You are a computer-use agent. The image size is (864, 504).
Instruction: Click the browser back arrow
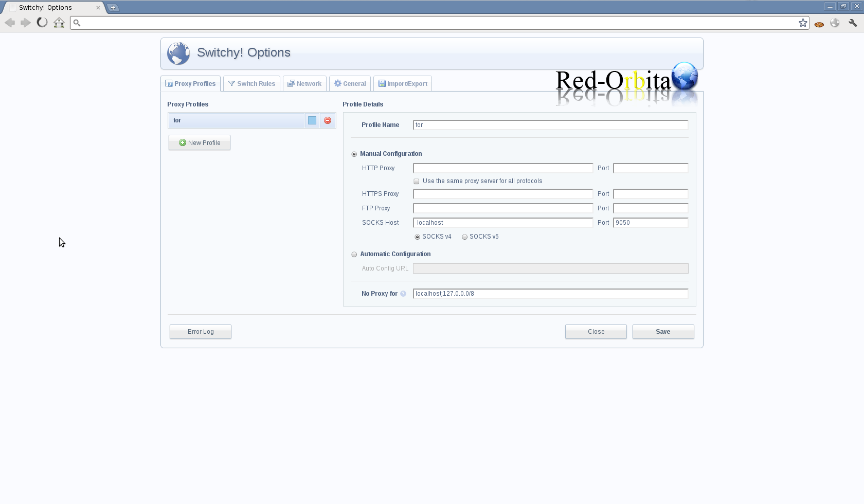tap(10, 23)
